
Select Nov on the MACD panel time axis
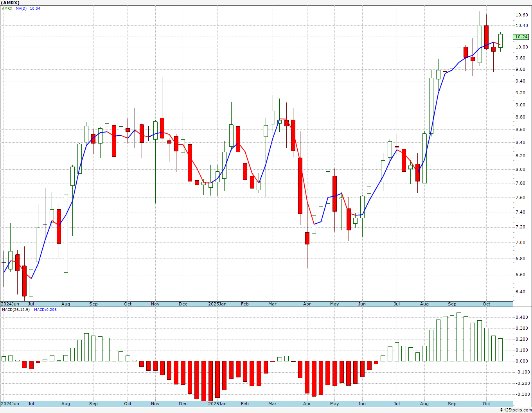155,404
